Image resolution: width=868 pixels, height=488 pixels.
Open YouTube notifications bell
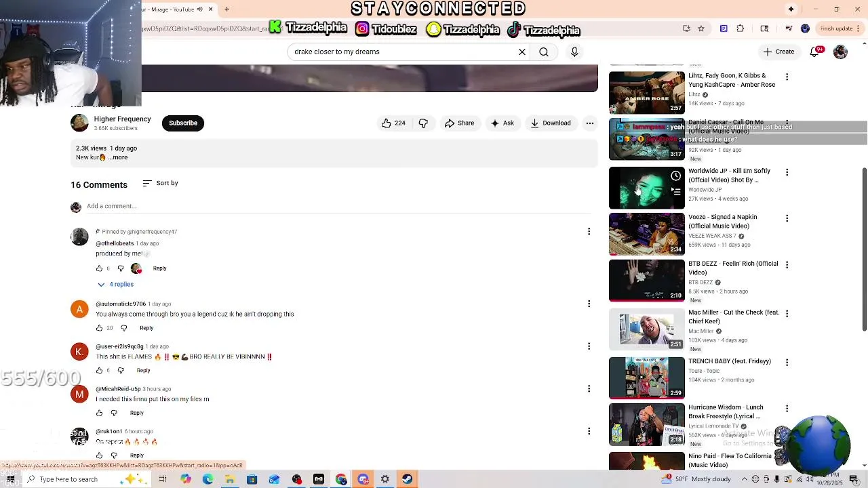click(x=816, y=52)
